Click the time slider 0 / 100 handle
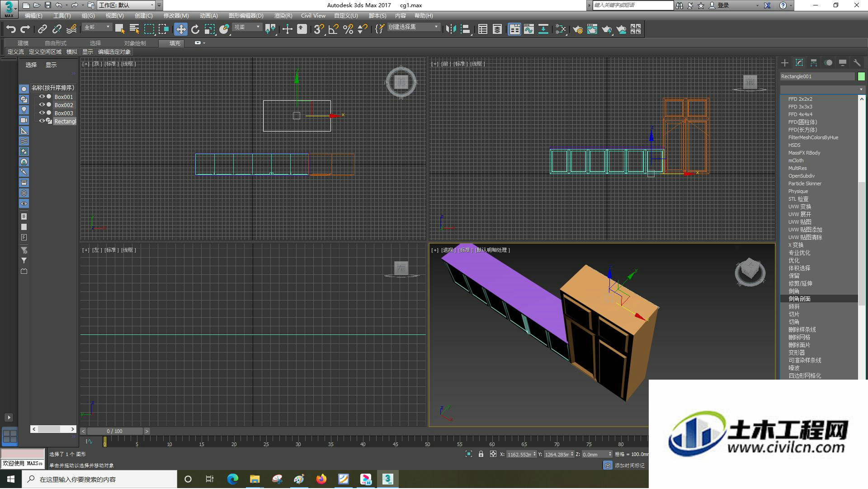Image resolution: width=868 pixels, height=489 pixels. [115, 432]
